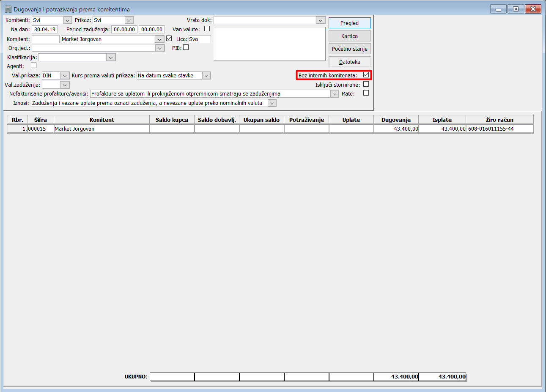Open the Iznosi dropdown
Image resolution: width=546 pixels, height=392 pixels.
(272, 103)
